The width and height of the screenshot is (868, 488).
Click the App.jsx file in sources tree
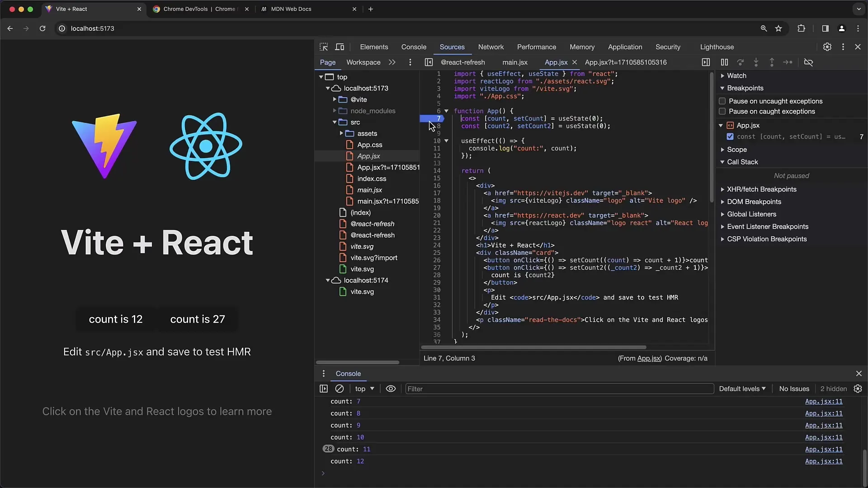coord(368,155)
